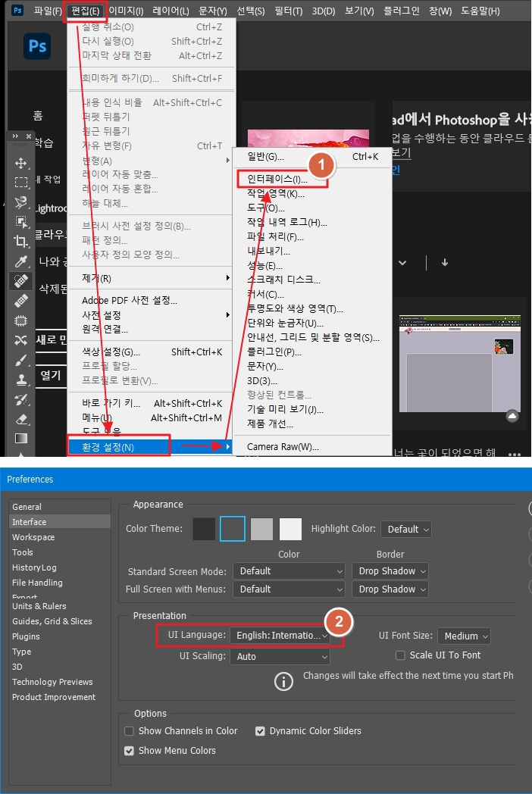
Task: Select the Move tool
Action: coord(20,163)
